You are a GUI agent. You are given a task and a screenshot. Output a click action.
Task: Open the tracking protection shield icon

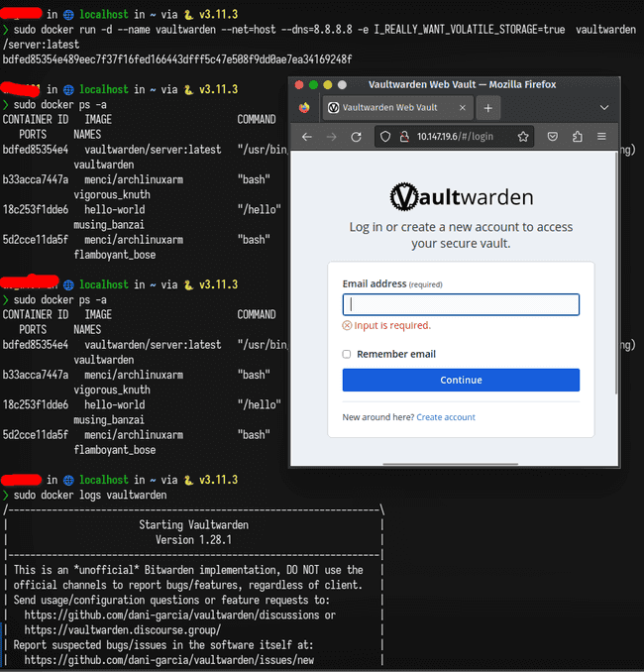[385, 137]
